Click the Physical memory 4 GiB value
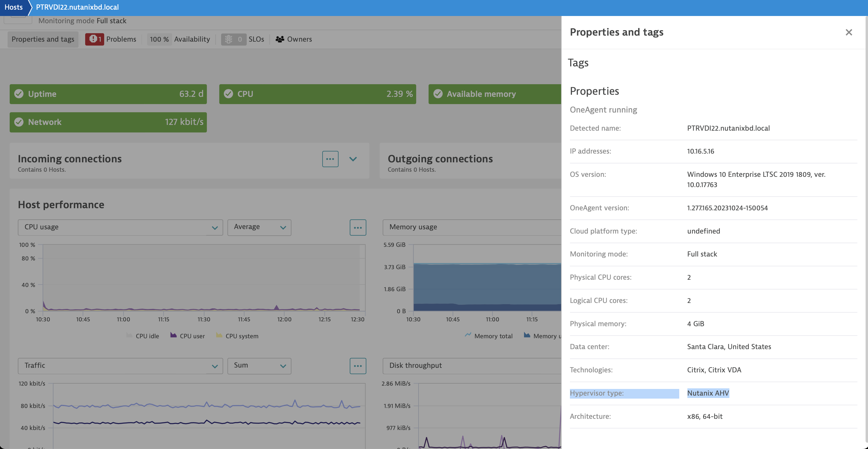The image size is (868, 449). [x=696, y=324]
